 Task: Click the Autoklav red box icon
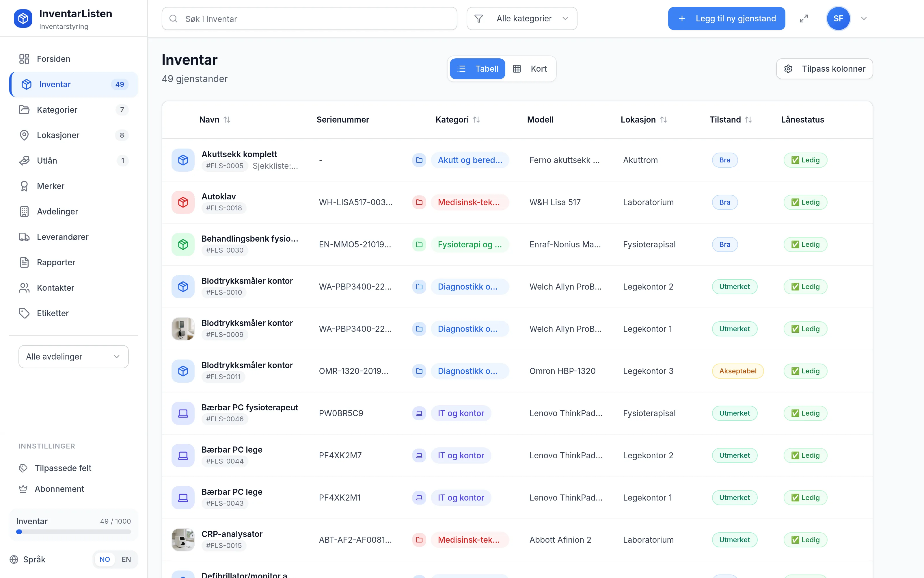[x=183, y=202]
